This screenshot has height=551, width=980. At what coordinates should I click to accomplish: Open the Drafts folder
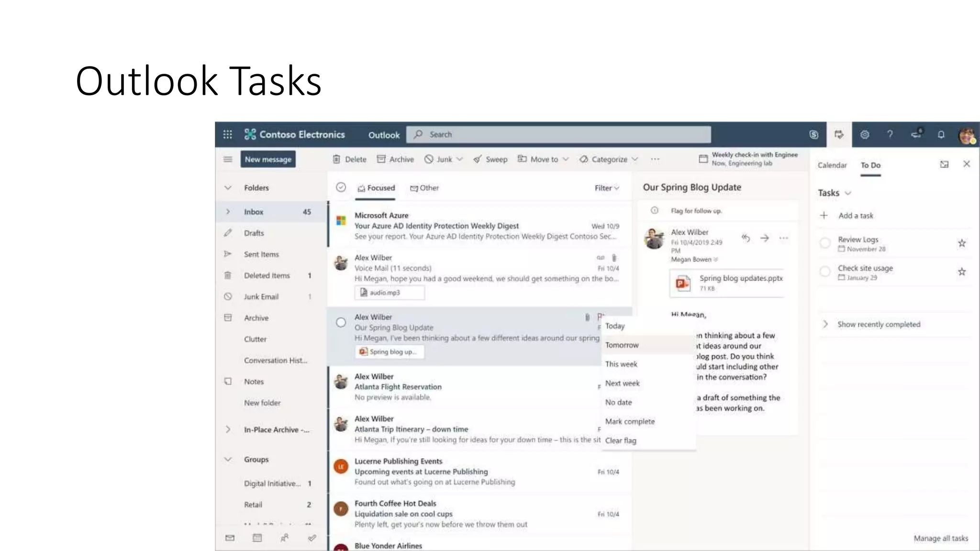pos(270,233)
